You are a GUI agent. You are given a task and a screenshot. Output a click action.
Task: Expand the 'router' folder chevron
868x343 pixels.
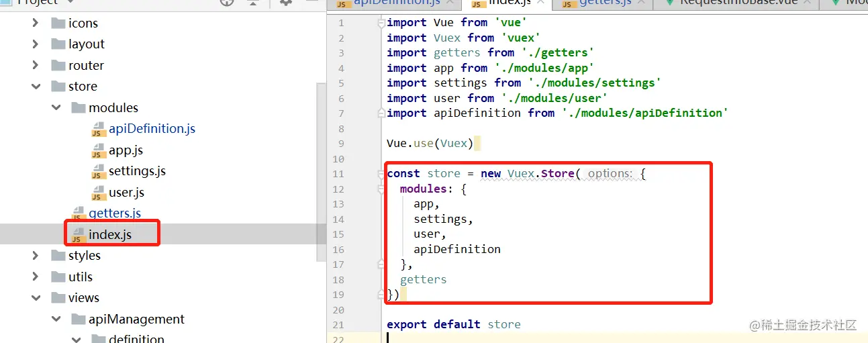click(x=36, y=66)
